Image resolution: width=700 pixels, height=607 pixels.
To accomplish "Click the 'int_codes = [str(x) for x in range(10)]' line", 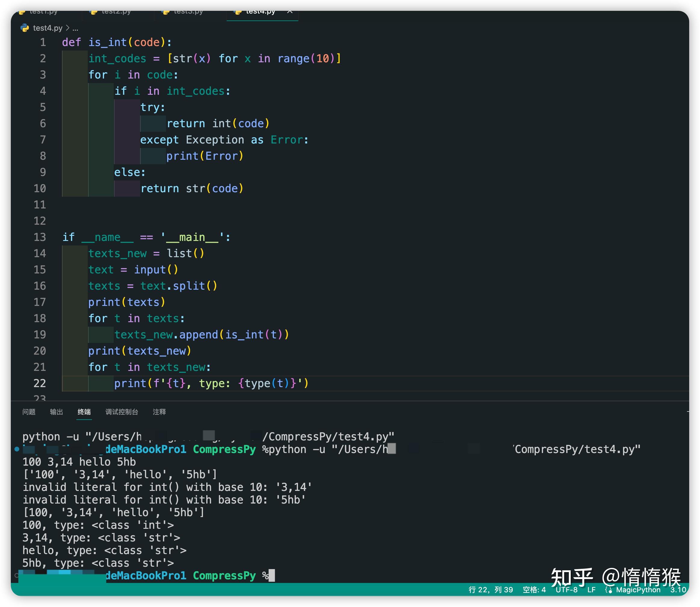I will [214, 59].
